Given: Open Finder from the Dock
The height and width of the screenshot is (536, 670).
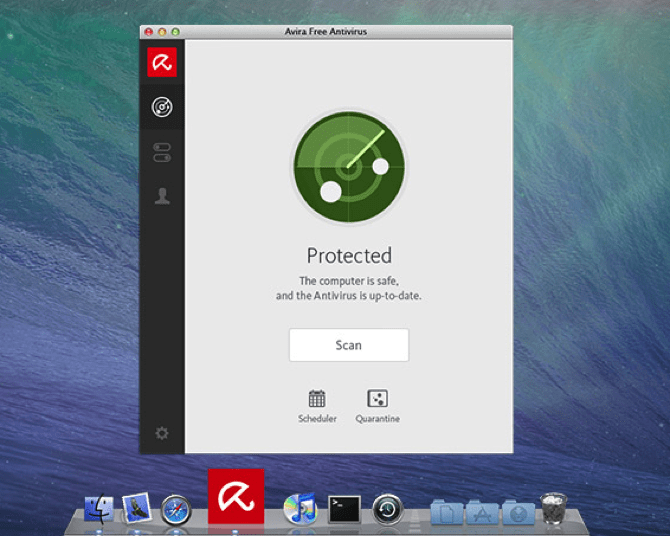Looking at the screenshot, I should (99, 509).
